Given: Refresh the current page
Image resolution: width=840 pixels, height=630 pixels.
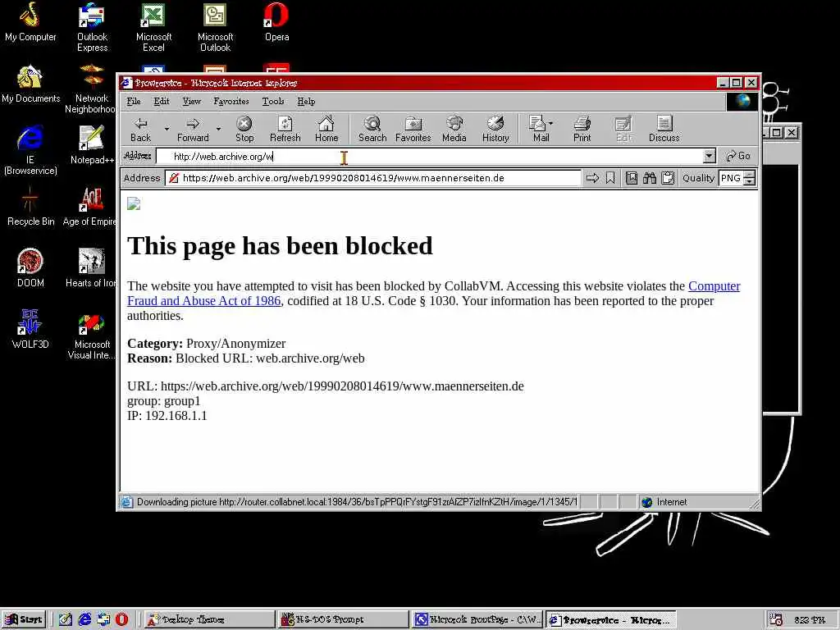Looking at the screenshot, I should tap(285, 129).
